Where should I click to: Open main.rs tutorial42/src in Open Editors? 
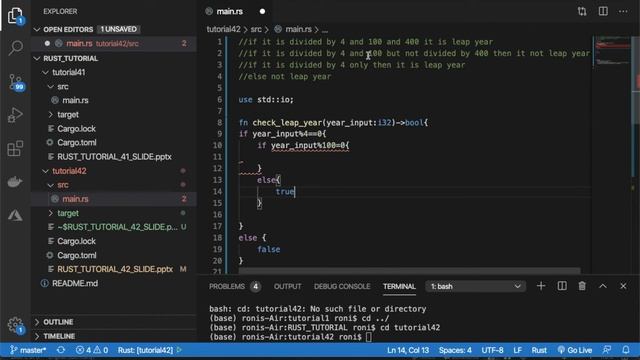pyautogui.click(x=114, y=43)
